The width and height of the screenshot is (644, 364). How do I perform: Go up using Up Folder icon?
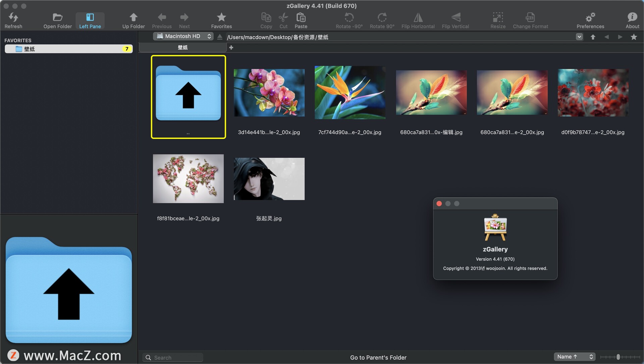tap(133, 17)
